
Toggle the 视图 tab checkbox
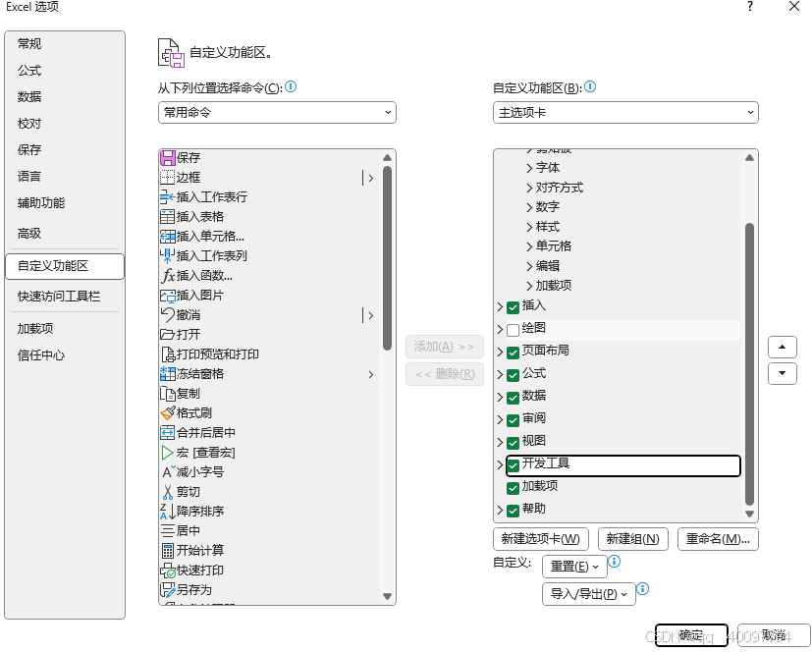513,443
